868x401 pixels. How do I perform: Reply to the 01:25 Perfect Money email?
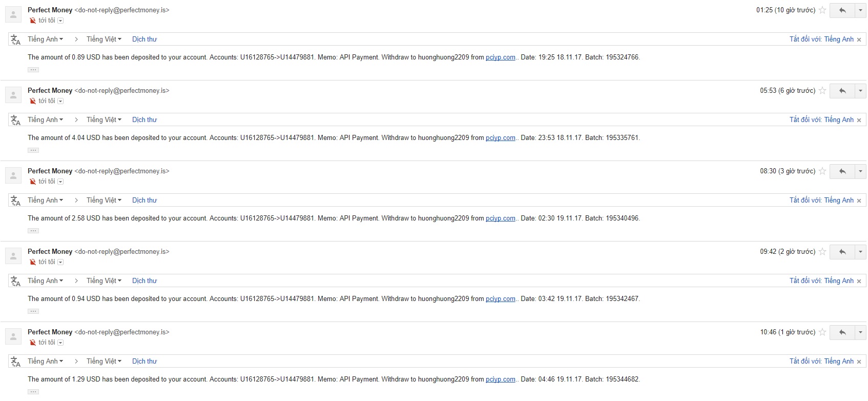842,10
